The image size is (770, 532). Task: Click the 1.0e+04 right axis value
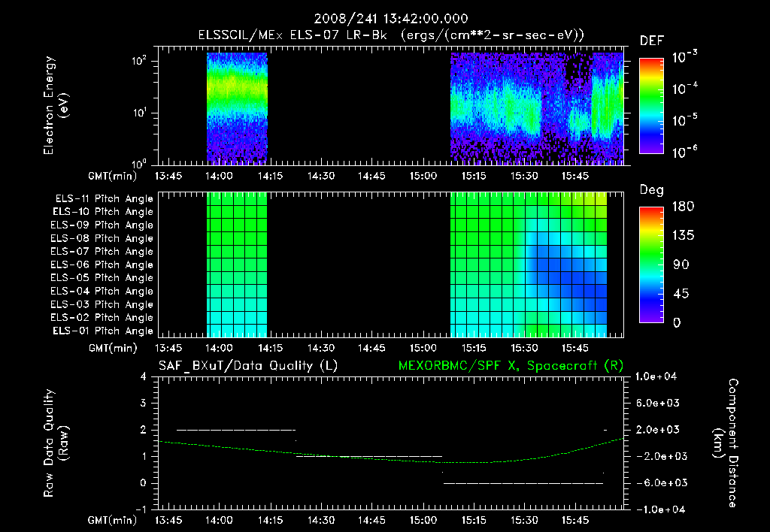[656, 377]
